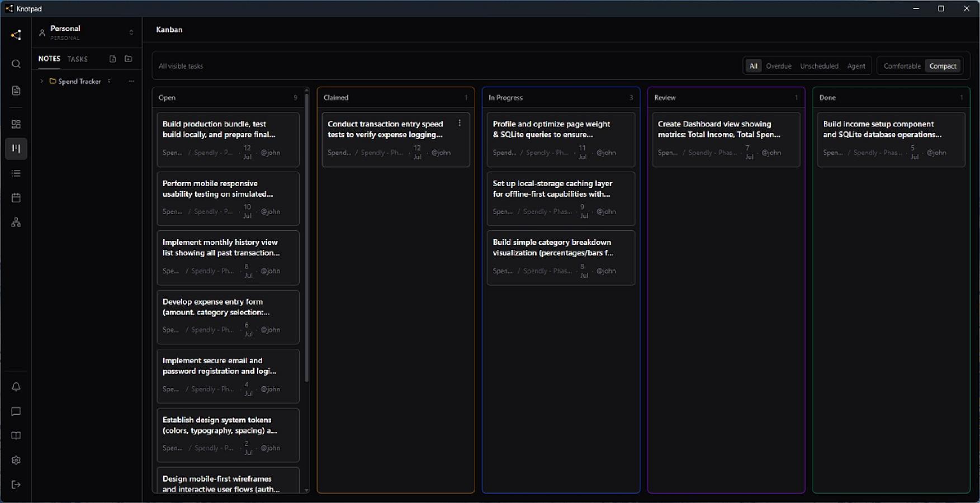Screen dimensions: 980x503
Task: Switch to the TASKS tab
Action: pyautogui.click(x=78, y=59)
